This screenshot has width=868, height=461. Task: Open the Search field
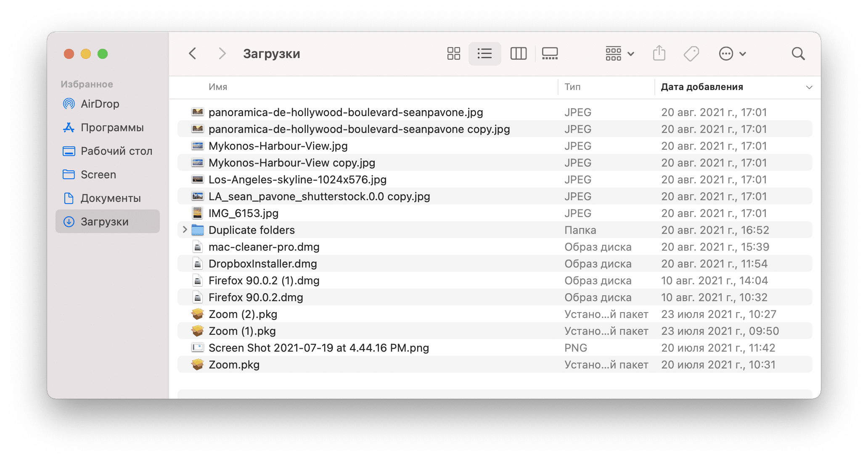tap(797, 53)
